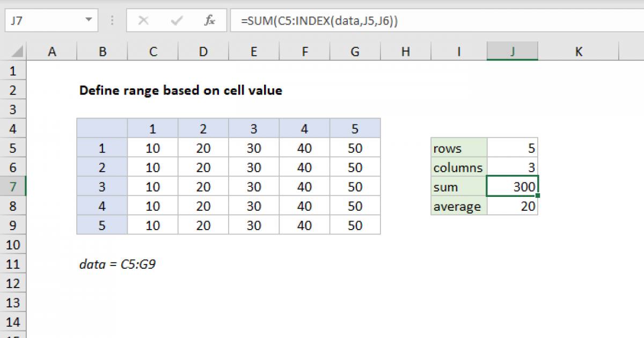The width and height of the screenshot is (644, 338).
Task: Select the light blue header cell for column 3
Action: [x=253, y=129]
